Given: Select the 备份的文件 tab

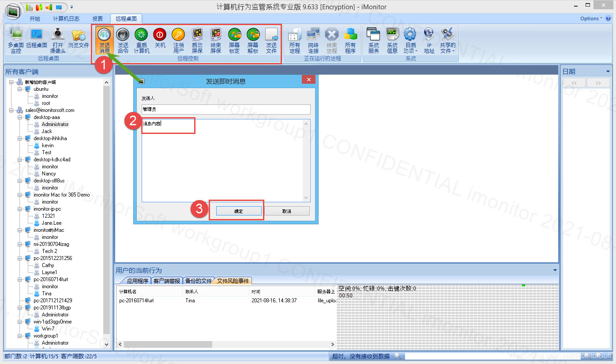Looking at the screenshot, I should point(199,281).
